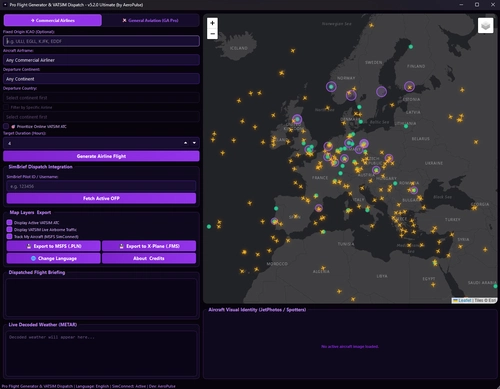
Task: Click inside the Dispatched Flight Briefing box
Action: 101,297
